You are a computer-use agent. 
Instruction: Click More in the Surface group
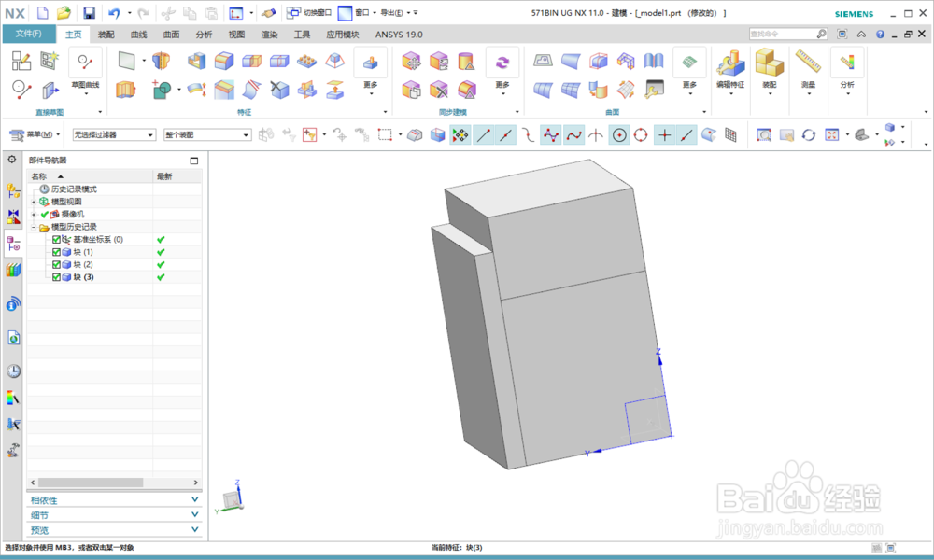(689, 72)
